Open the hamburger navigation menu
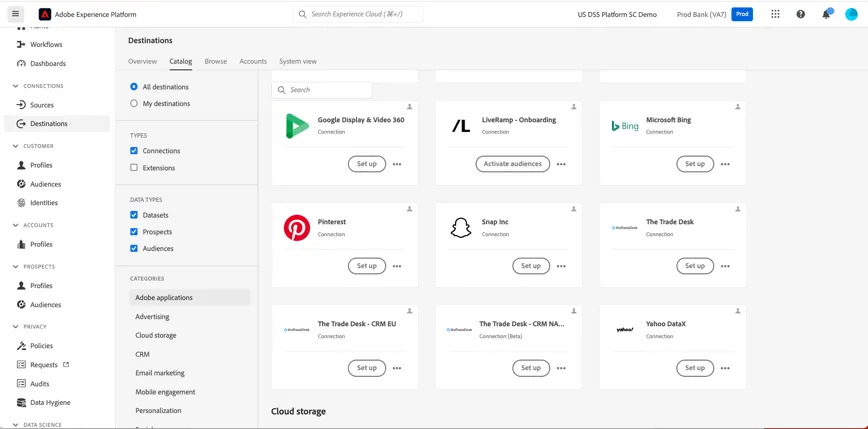Image resolution: width=868 pixels, height=429 pixels. click(15, 14)
